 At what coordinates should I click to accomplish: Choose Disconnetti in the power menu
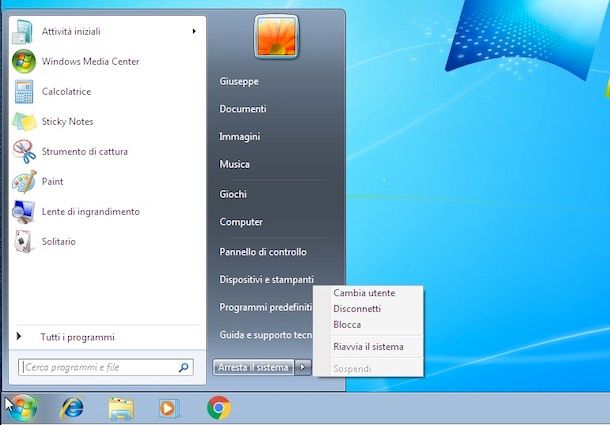click(357, 309)
